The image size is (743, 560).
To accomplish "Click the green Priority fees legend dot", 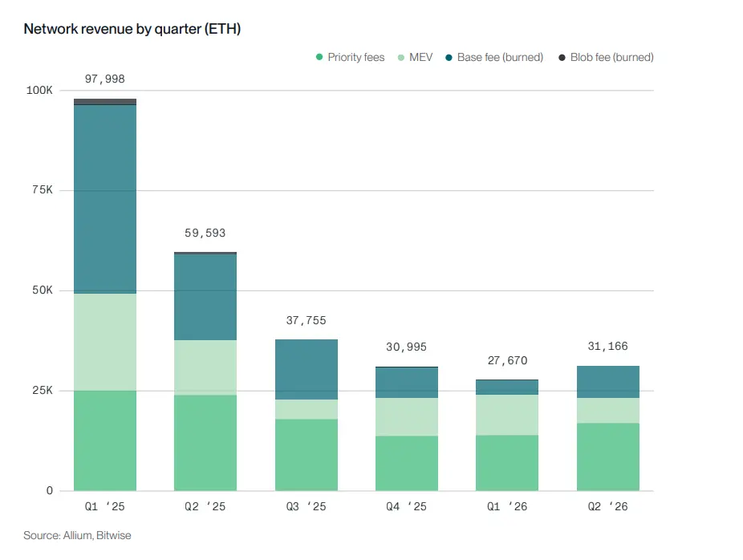I will point(319,57).
